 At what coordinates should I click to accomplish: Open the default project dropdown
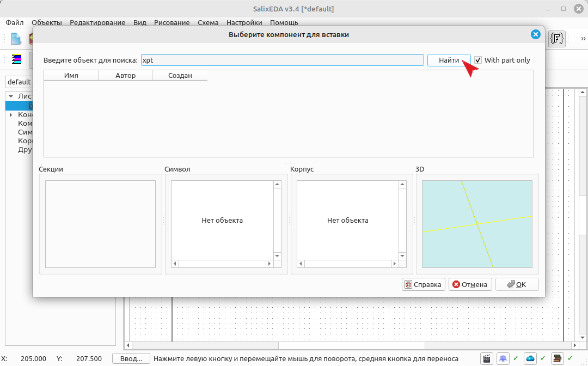19,82
